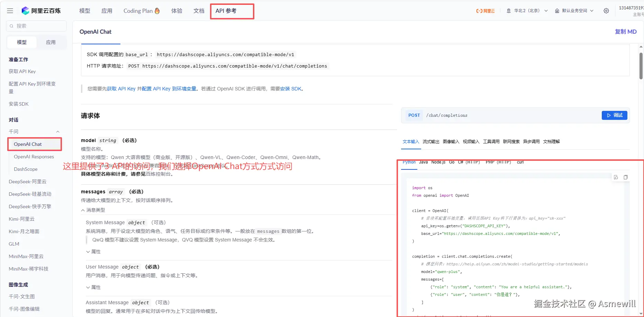The height and width of the screenshot is (317, 644).
Task: Click the icon left of the code copy icon
Action: coord(616,177)
